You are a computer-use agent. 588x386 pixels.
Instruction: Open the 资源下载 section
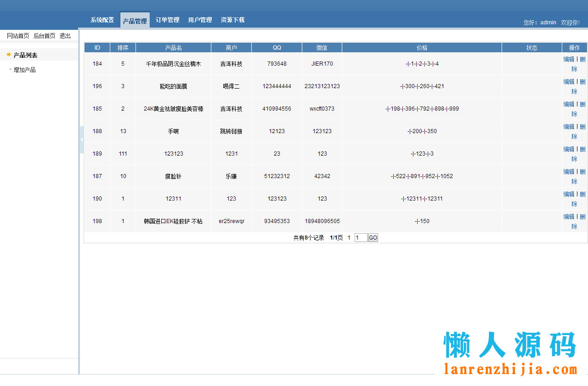232,20
